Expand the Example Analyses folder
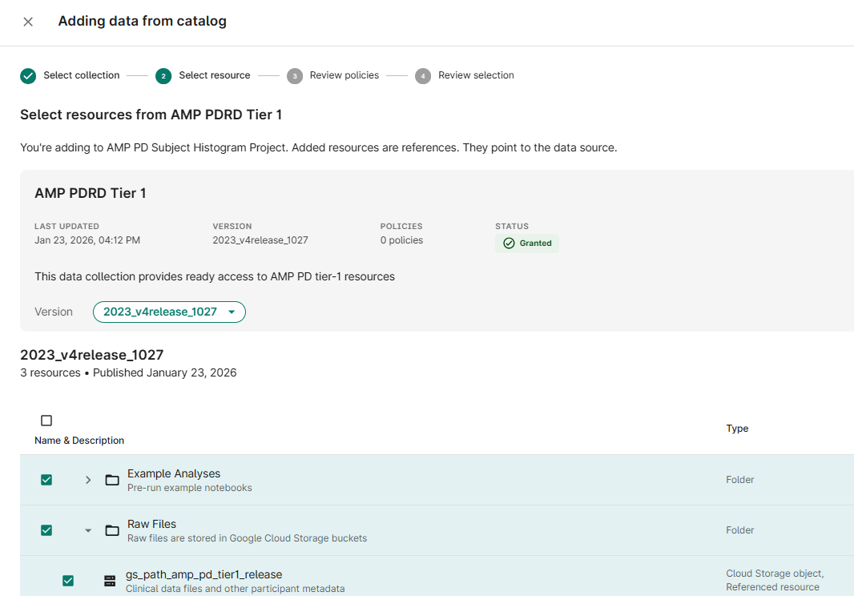This screenshot has height=616, width=854. tap(88, 480)
